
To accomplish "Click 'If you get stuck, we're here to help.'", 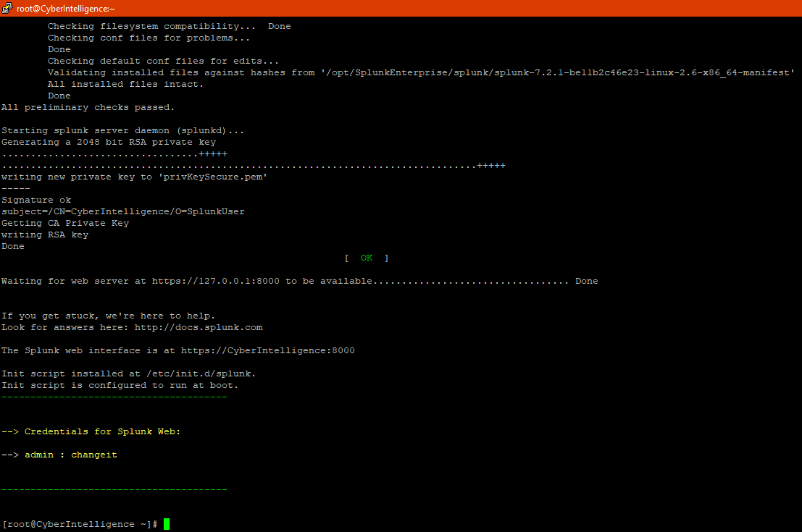I will click(x=109, y=316).
